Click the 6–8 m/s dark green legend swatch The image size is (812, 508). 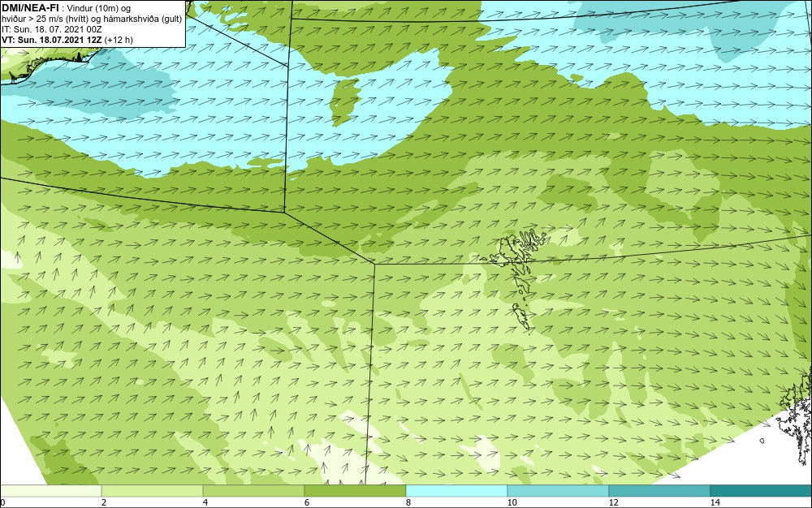tap(356, 491)
